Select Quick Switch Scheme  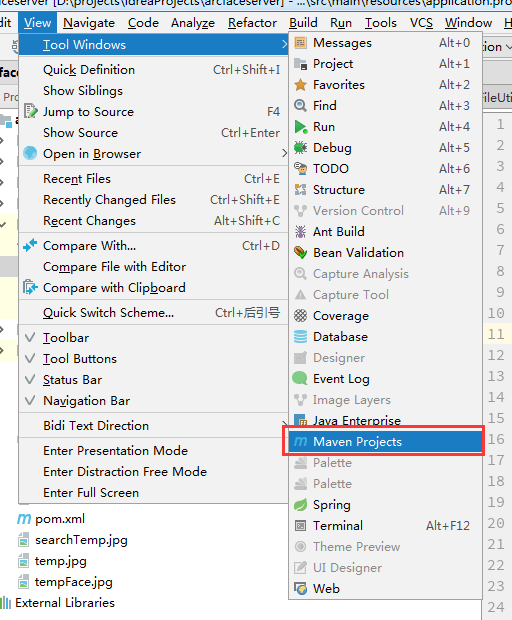click(x=153, y=312)
